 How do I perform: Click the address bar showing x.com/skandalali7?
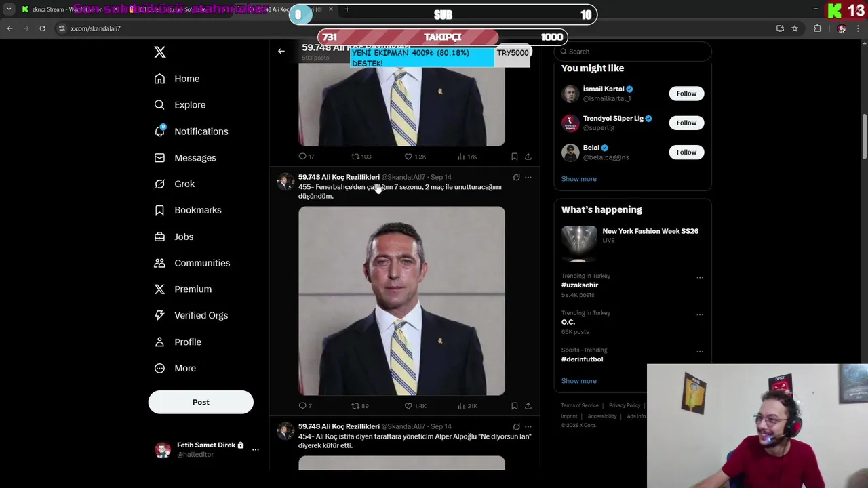click(x=96, y=28)
